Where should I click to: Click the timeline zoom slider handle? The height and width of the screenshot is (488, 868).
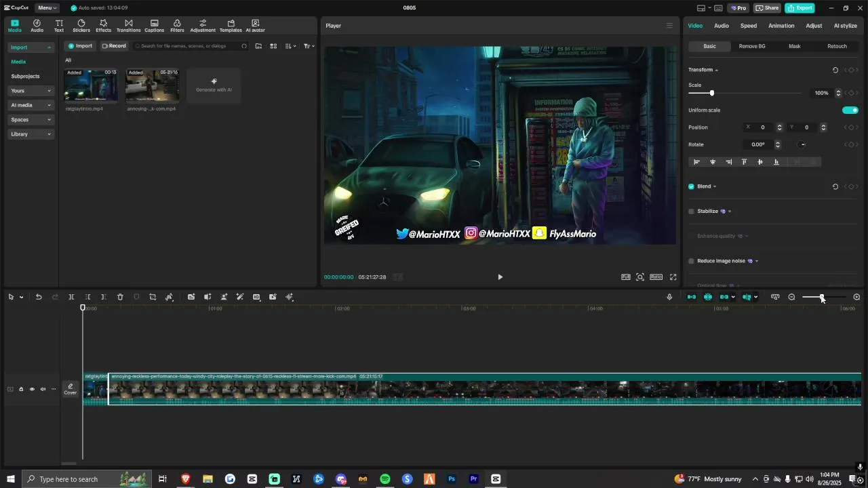pyautogui.click(x=822, y=297)
